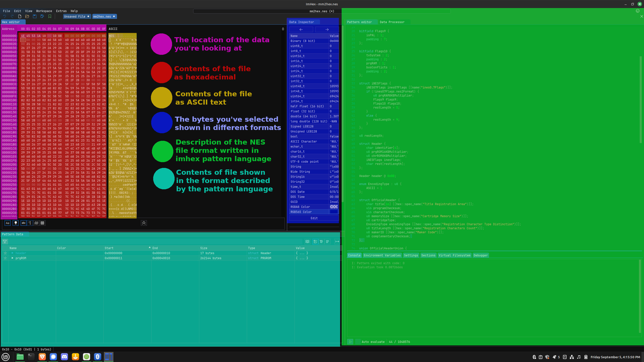Jump to next position with the Data Inspector right arrow
644x362 pixels.
tap(327, 29)
